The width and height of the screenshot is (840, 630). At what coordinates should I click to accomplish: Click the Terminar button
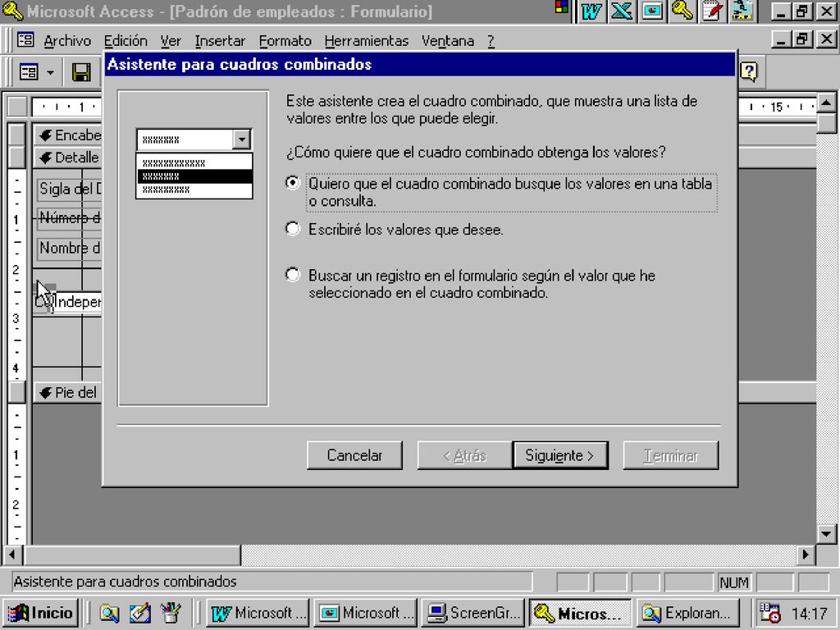pyautogui.click(x=671, y=455)
